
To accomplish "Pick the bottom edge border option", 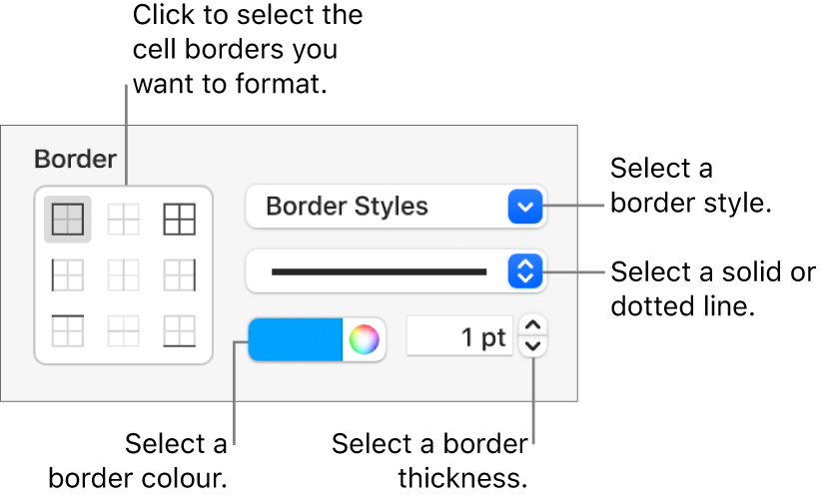I will click(179, 329).
